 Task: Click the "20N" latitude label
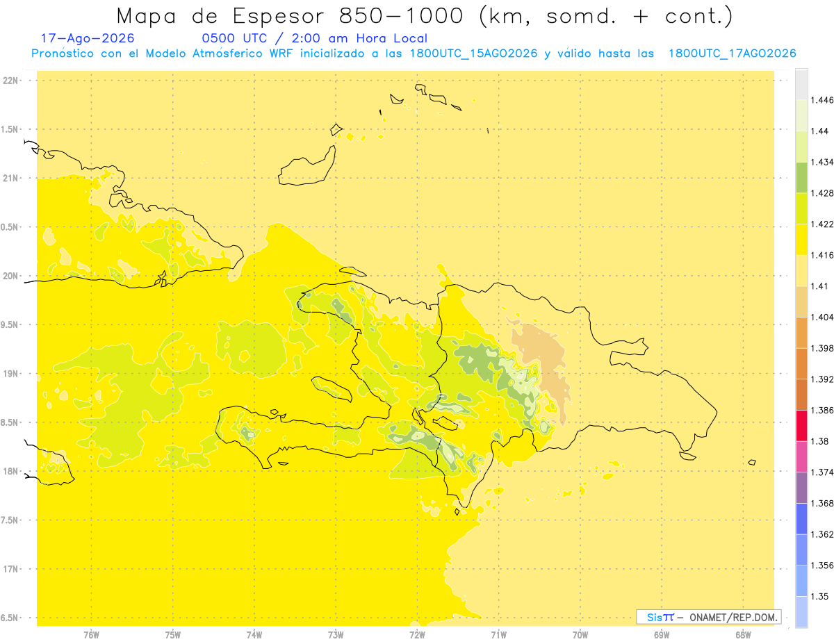[x=12, y=276]
